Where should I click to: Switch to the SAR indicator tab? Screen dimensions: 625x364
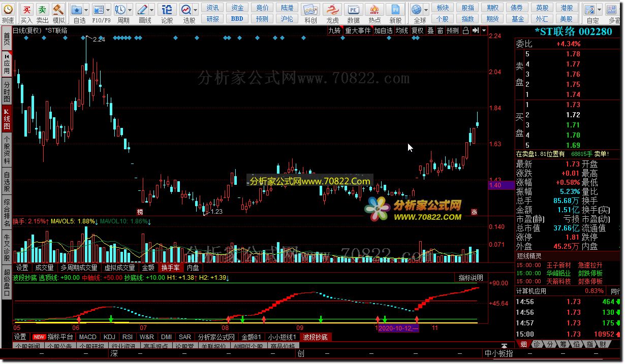coord(185,337)
